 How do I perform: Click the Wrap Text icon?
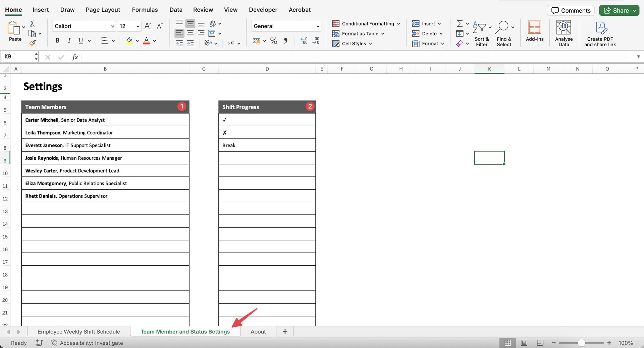[212, 23]
